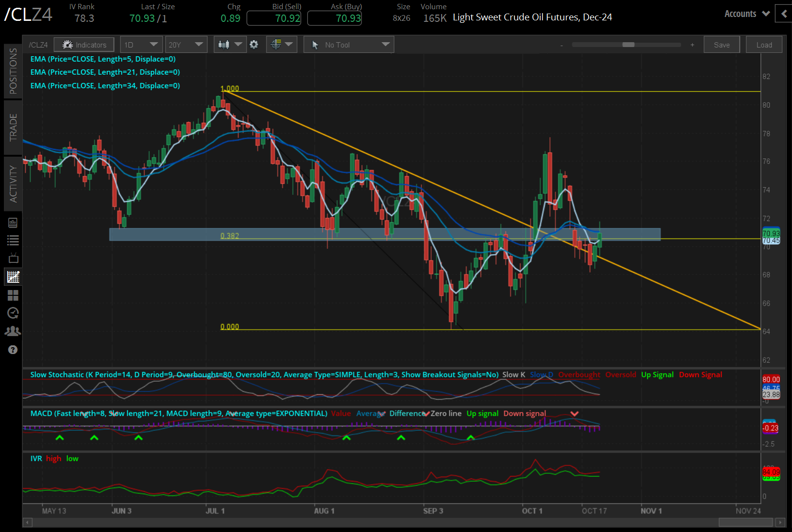
Task: Toggle the Slow K line visibility
Action: [513, 374]
